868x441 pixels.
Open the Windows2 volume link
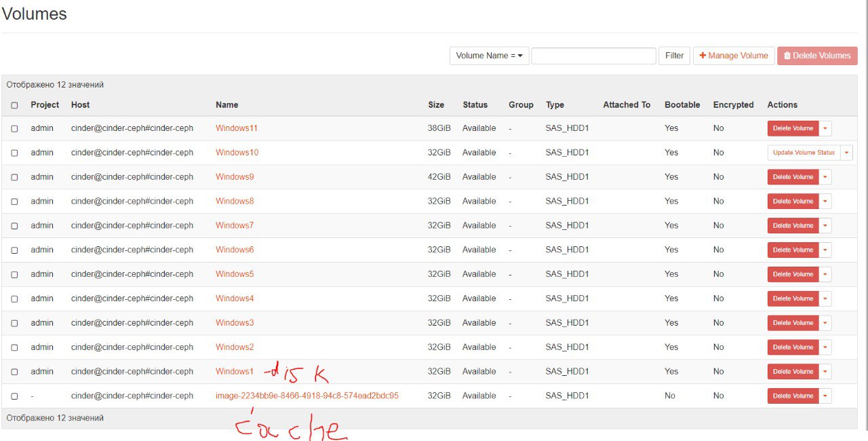click(x=235, y=347)
